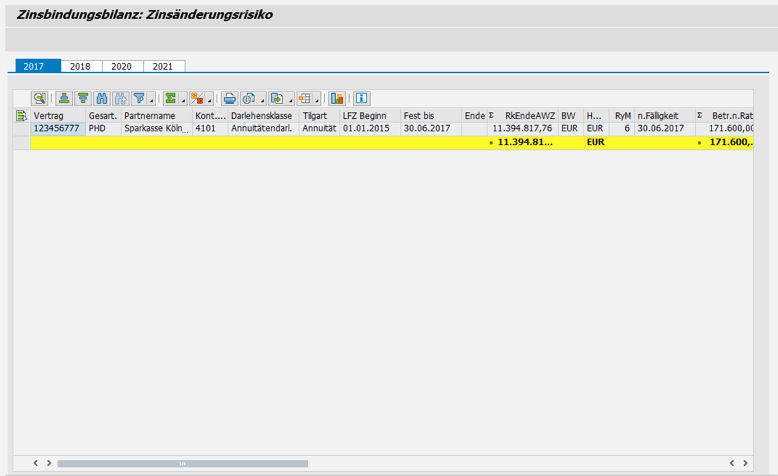Click the Find Next binoculars icon
The image size is (778, 476).
[121, 98]
